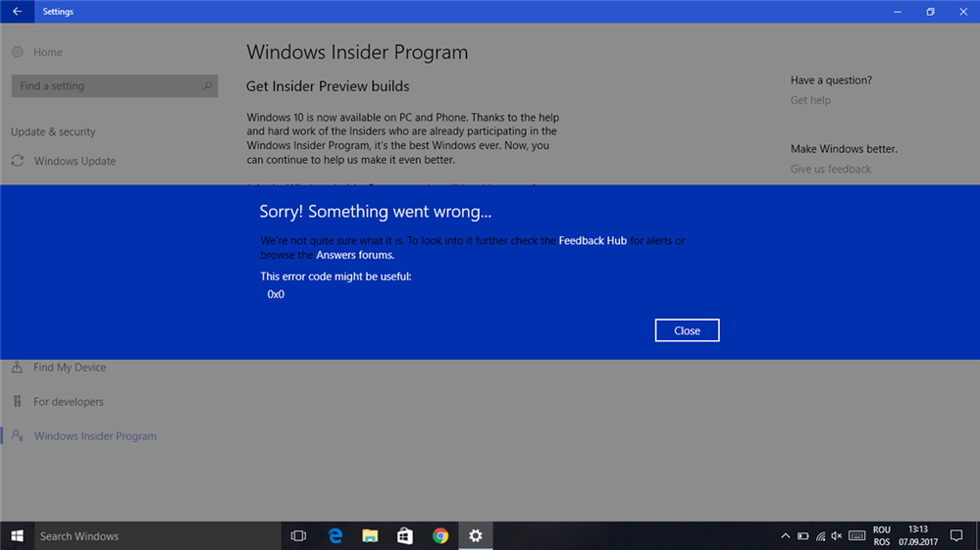The width and height of the screenshot is (980, 550).
Task: Click the Search Windows taskbar box
Action: (x=158, y=535)
